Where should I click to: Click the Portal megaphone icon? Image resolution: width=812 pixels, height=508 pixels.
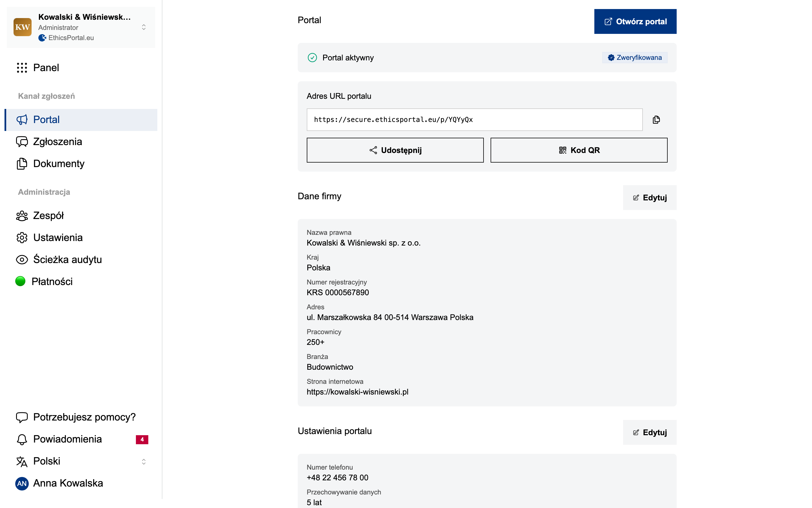click(22, 120)
